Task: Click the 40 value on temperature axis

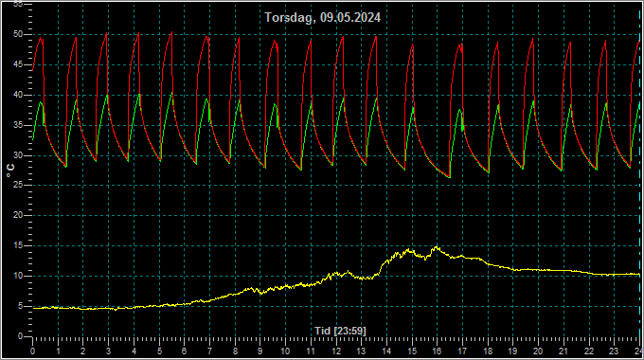Action: coord(18,95)
